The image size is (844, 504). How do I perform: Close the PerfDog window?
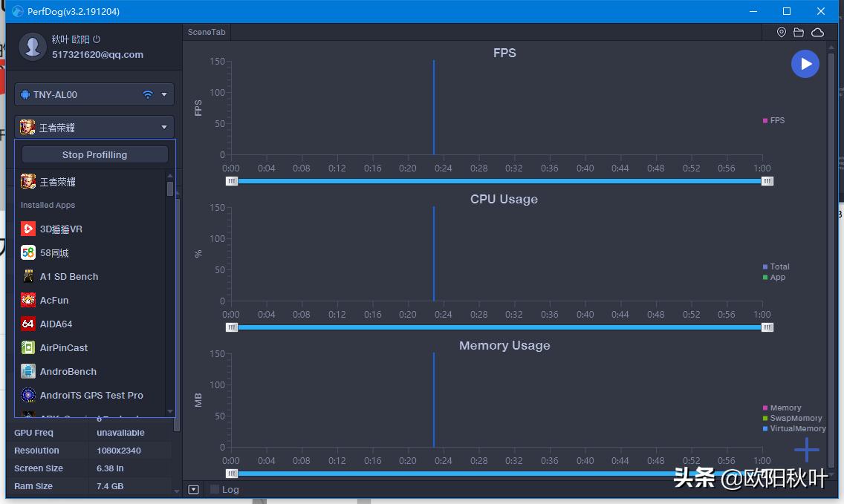(820, 11)
